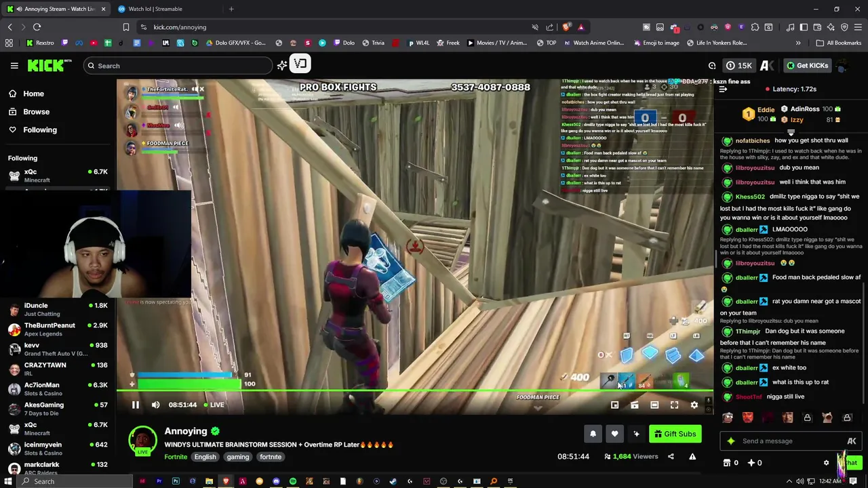Bookmark this page via bookmark icon

pos(125,27)
